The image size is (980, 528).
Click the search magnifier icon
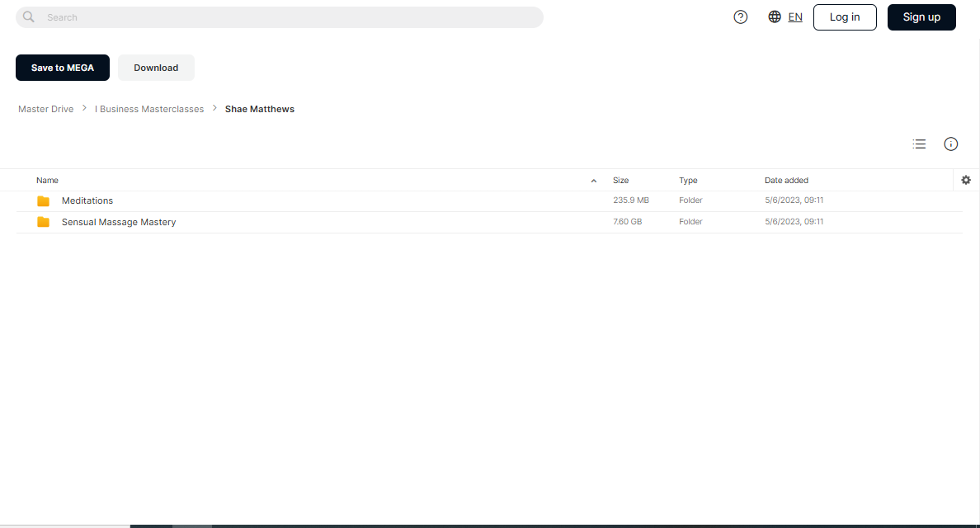(28, 16)
